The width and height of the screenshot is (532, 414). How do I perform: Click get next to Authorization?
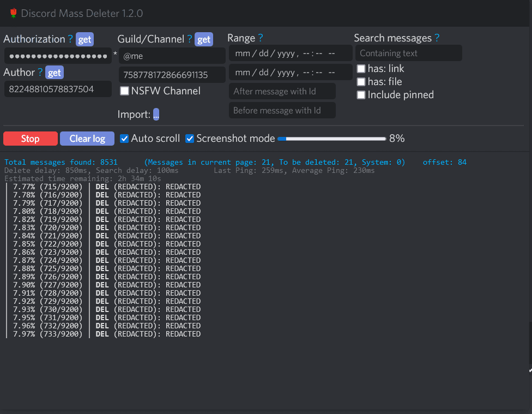point(84,39)
